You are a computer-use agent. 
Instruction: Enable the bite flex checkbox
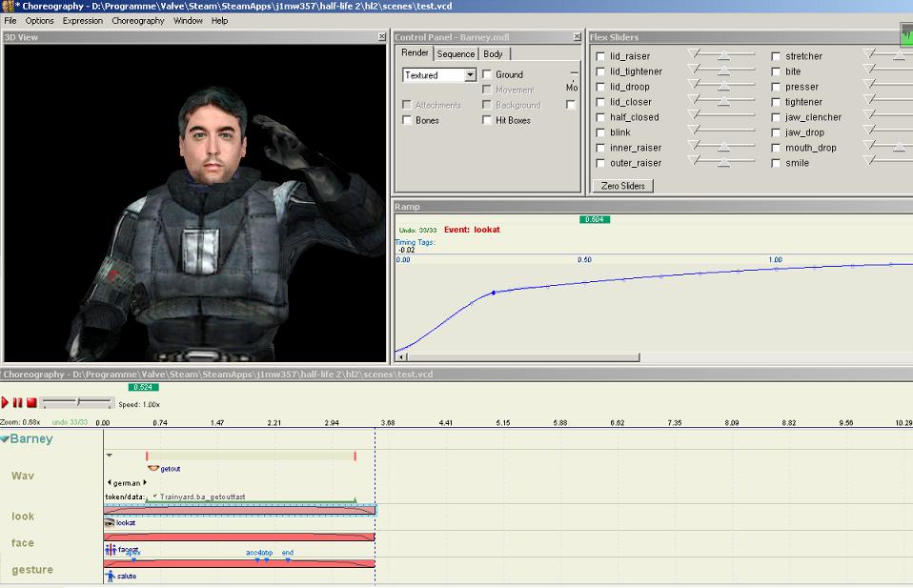click(x=776, y=71)
